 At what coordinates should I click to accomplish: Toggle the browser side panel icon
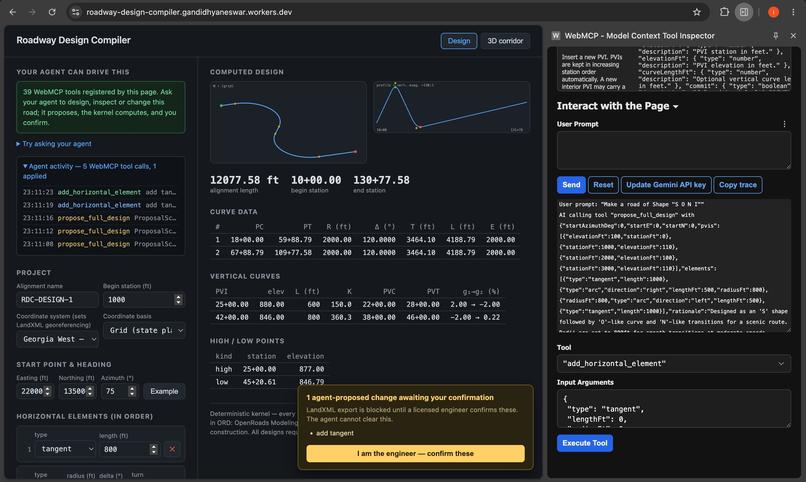point(743,12)
